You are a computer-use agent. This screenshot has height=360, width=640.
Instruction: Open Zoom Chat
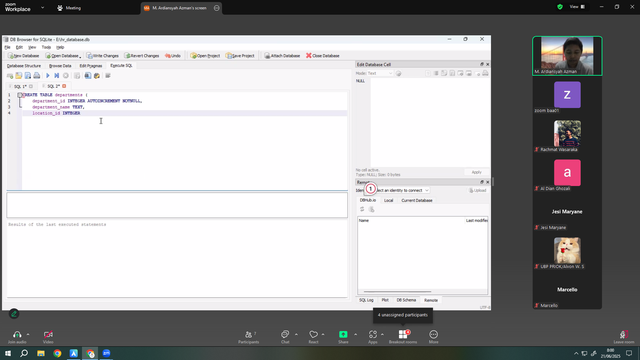[285, 337]
